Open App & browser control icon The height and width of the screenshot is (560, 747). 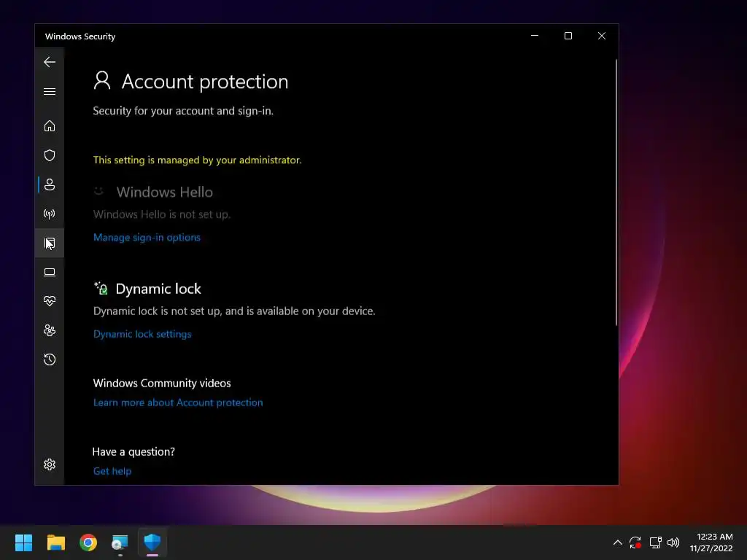pos(50,243)
